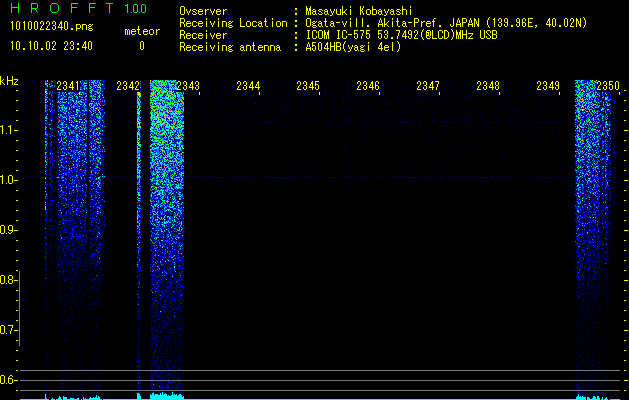The image size is (629, 400).
Task: Click the 2345 time marker
Action: 308,85
